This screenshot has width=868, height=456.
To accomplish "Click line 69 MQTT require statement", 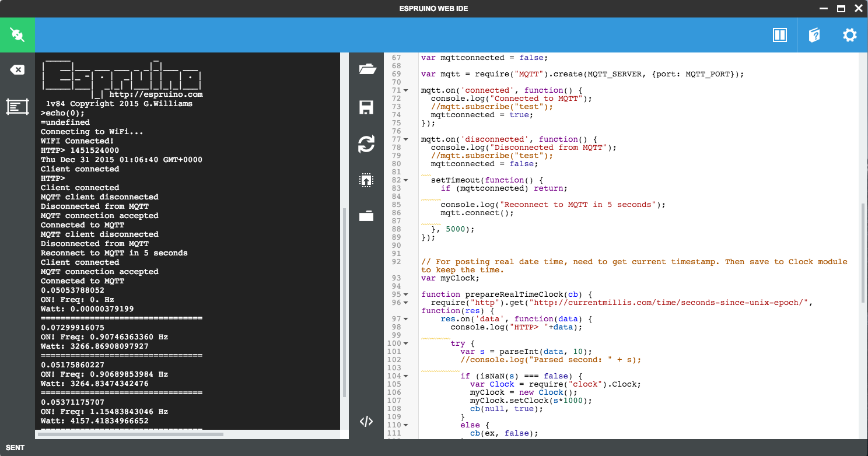I will pos(583,74).
